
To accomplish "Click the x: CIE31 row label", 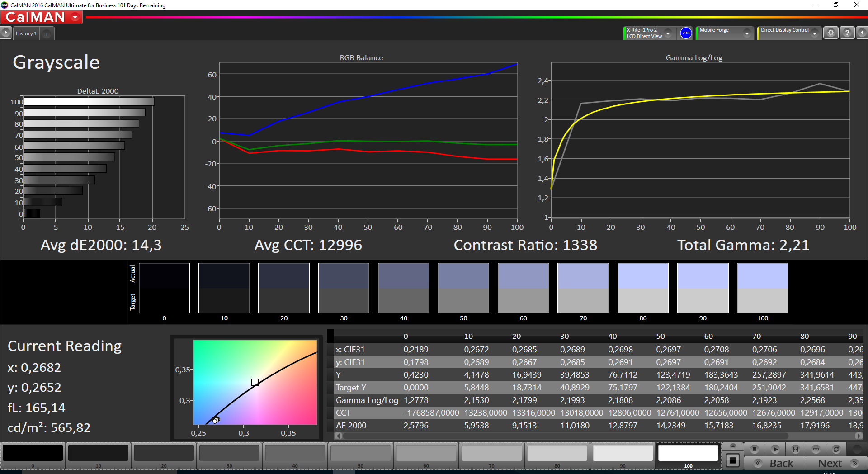I will pos(350,349).
